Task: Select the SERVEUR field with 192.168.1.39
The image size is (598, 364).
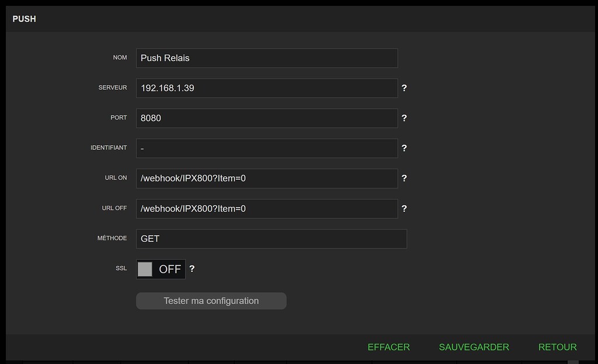Action: (266, 87)
